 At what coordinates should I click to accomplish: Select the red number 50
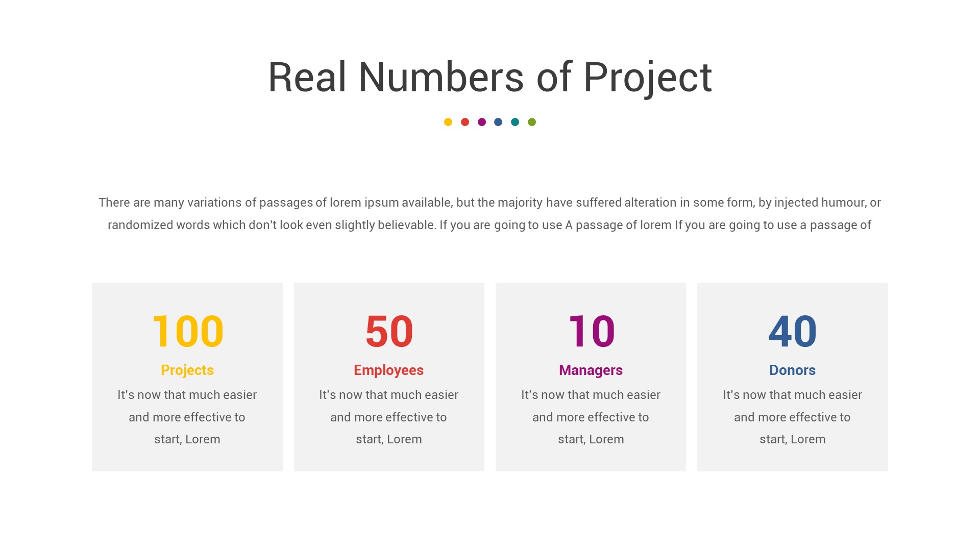click(389, 332)
